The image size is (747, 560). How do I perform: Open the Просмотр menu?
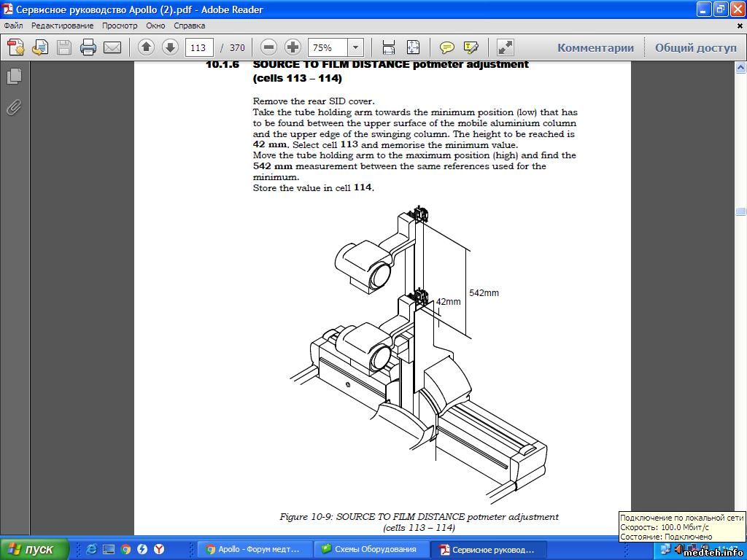(x=120, y=26)
